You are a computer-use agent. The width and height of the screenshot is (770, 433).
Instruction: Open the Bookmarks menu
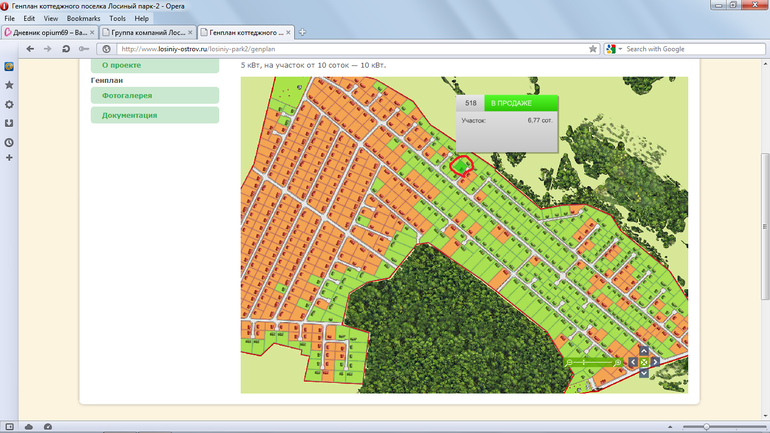coord(83,18)
